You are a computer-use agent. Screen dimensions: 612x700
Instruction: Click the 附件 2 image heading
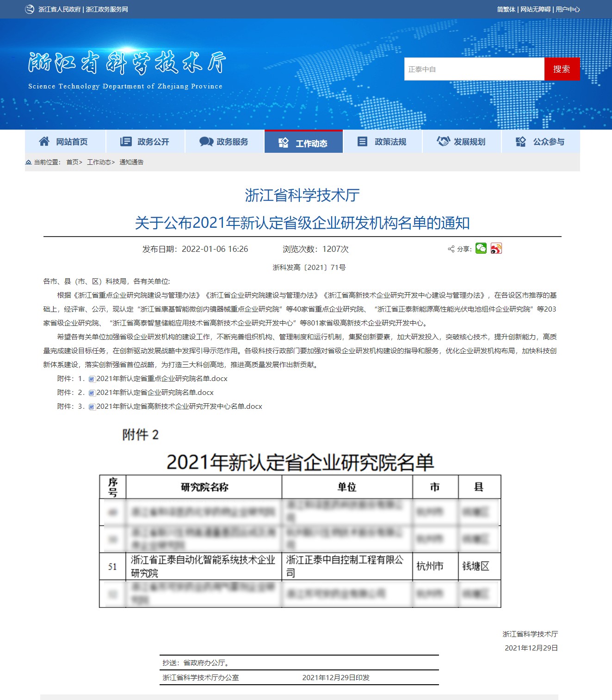coord(140,435)
